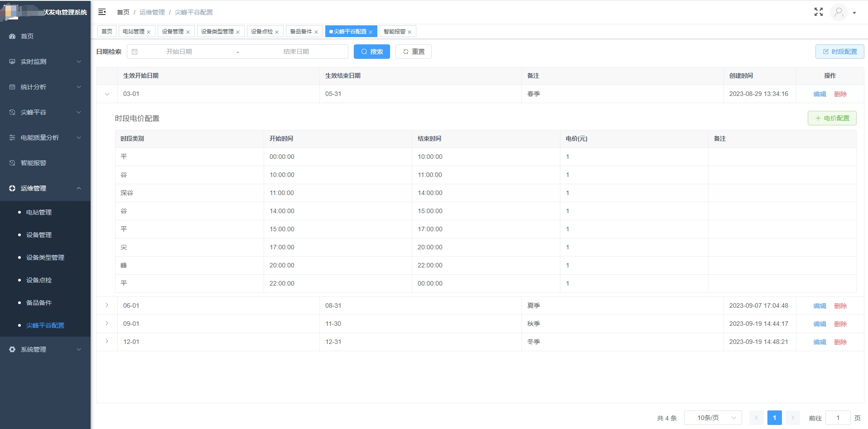Click the 搜索 search button

click(371, 52)
